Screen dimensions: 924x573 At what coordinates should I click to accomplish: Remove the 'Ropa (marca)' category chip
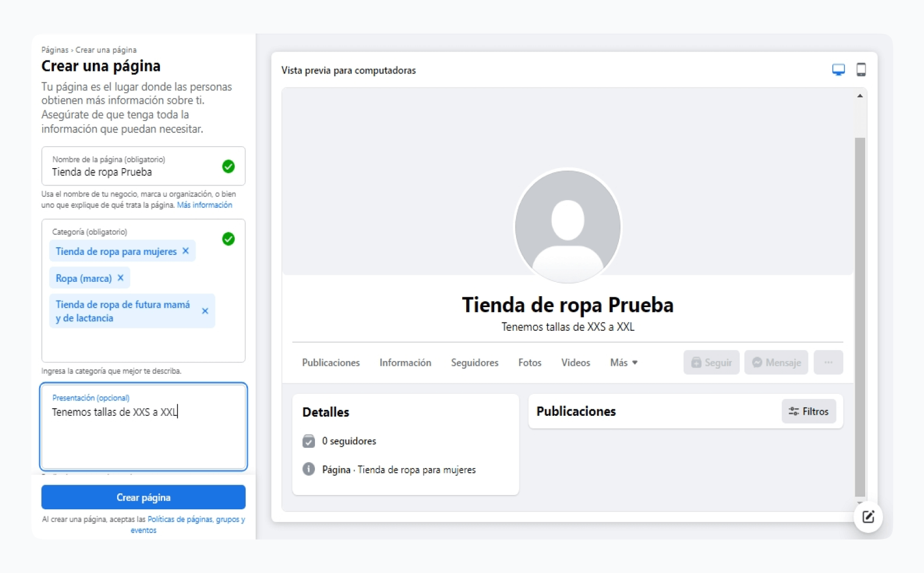tap(120, 278)
